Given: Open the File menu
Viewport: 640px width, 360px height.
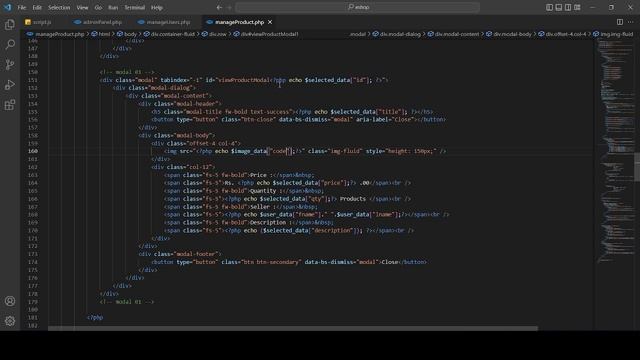Looking at the screenshot, I should pyautogui.click(x=22, y=7).
